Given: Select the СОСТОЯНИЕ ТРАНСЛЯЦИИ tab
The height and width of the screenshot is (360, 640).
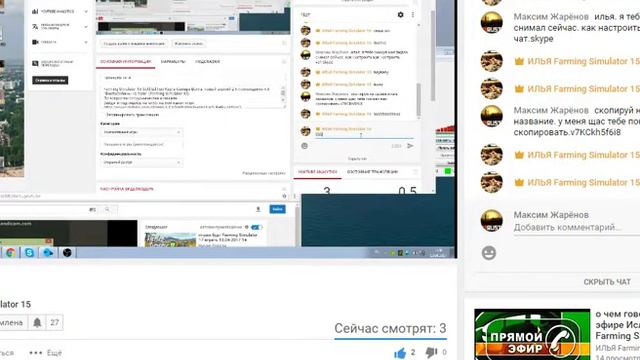Looking at the screenshot, I should tap(372, 172).
